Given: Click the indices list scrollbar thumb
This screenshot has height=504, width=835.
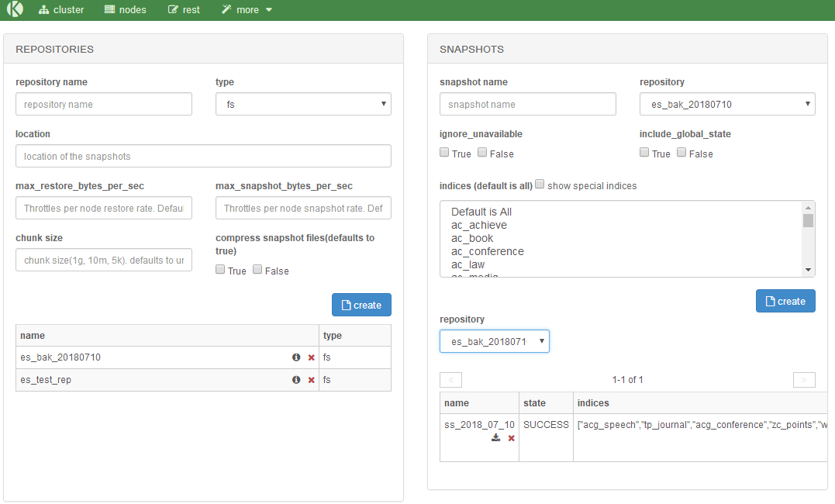Looking at the screenshot, I should [x=808, y=220].
